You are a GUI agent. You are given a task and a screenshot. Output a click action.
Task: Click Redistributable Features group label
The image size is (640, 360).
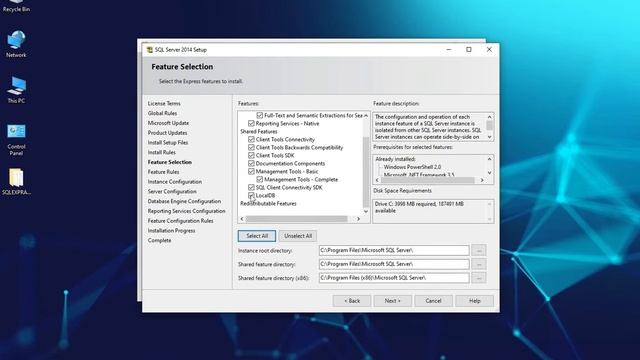(268, 203)
